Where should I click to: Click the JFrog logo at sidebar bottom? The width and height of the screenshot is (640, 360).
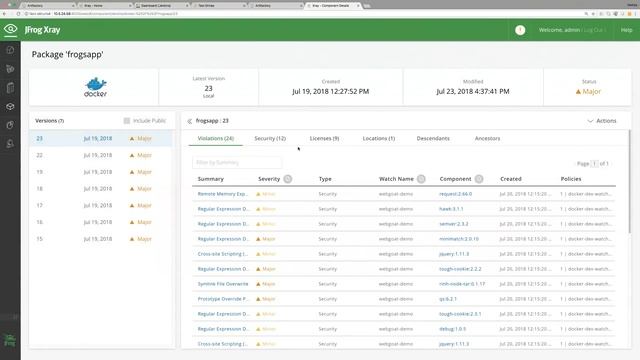10,340
